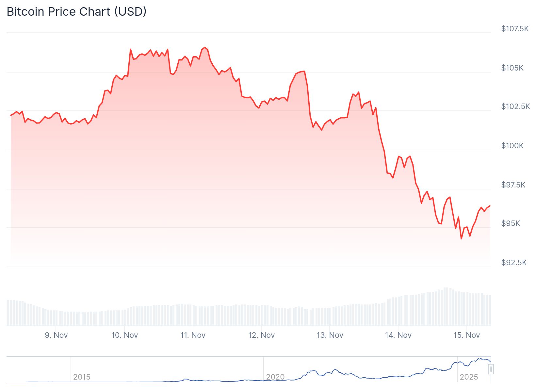Click the range navigator drag handle
This screenshot has width=537, height=392.
[x=491, y=369]
